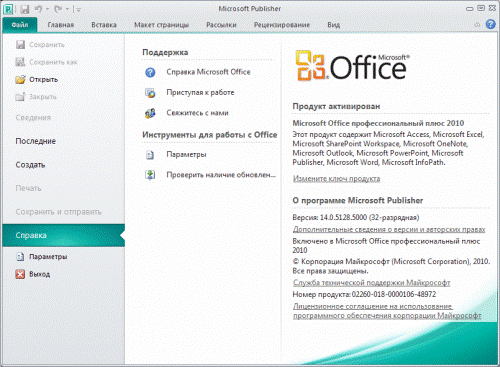Switch to the Главная tab

(x=61, y=25)
